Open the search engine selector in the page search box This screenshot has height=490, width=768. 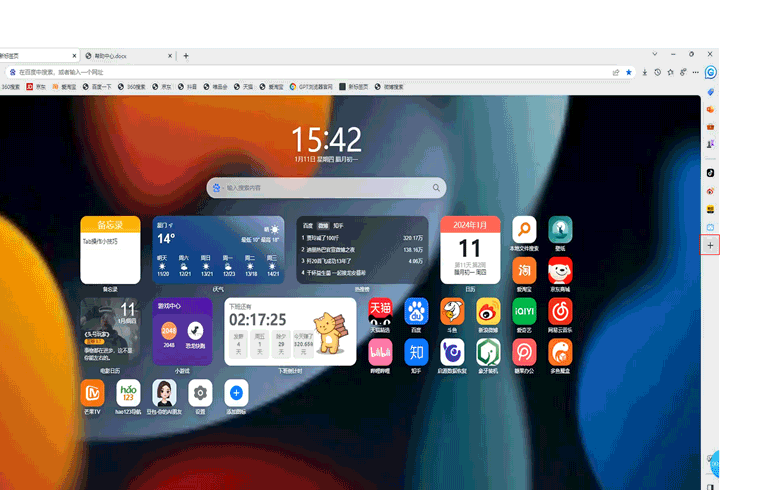[x=217, y=188]
